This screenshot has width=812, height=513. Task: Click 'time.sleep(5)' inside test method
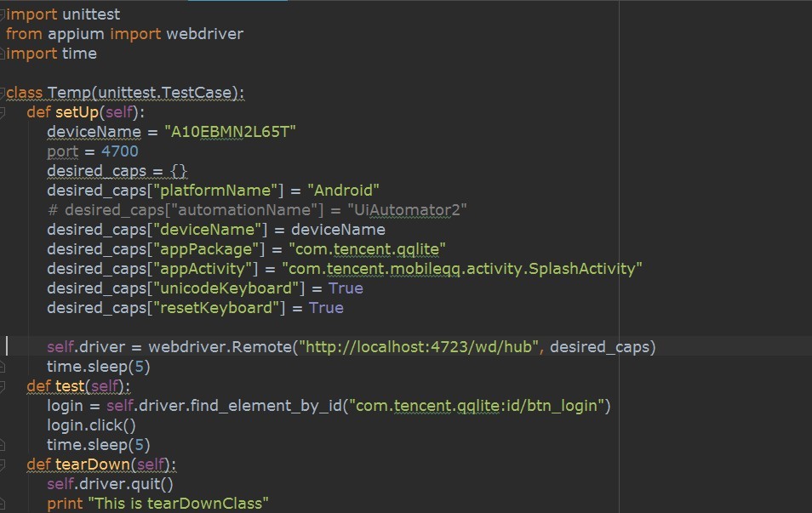(99, 445)
